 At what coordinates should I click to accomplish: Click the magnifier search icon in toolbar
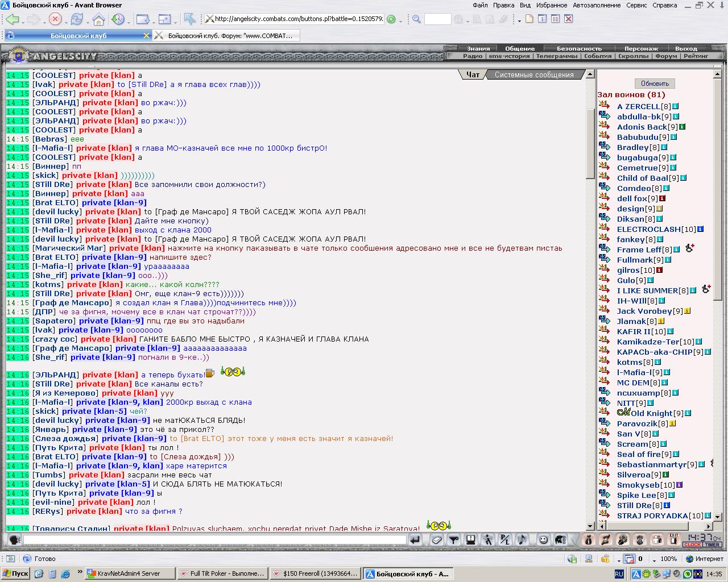pyautogui.click(x=416, y=19)
